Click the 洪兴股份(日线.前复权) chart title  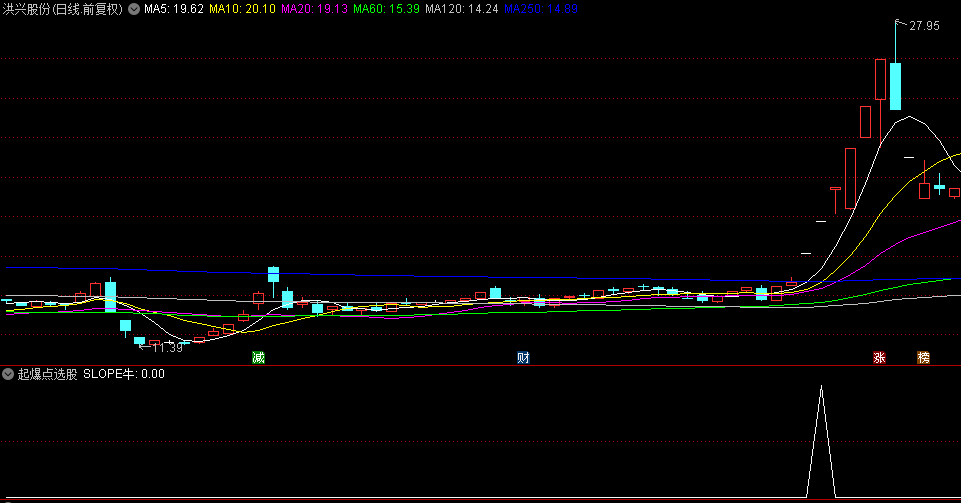62,9
